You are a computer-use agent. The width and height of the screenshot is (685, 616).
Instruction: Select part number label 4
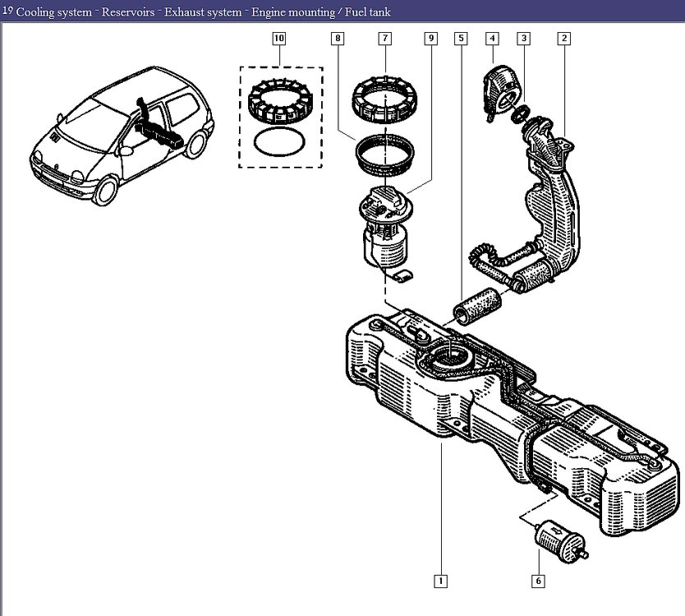click(x=492, y=39)
